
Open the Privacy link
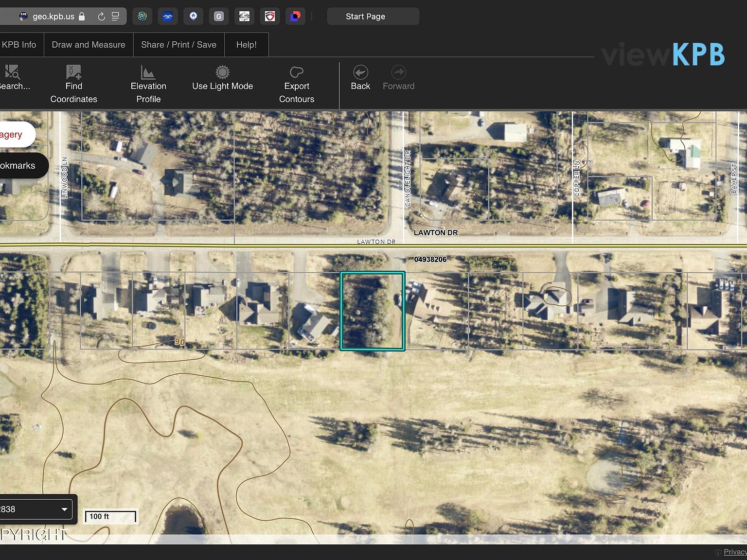click(x=734, y=552)
